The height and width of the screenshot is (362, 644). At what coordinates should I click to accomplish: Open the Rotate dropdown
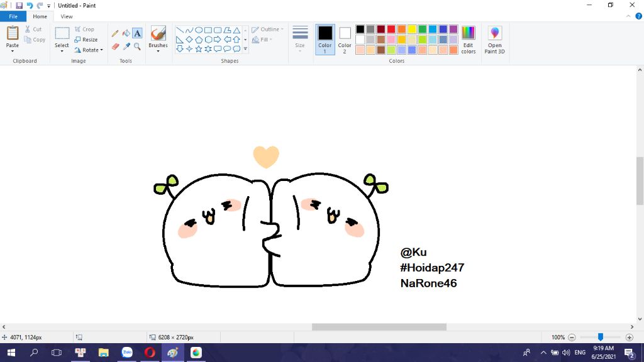pos(89,50)
